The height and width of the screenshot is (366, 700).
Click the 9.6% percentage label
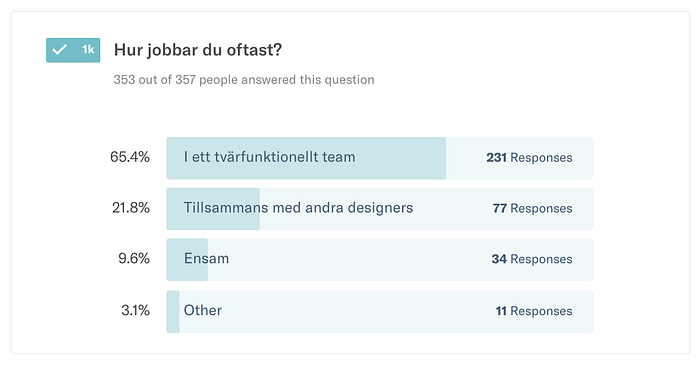point(134,259)
